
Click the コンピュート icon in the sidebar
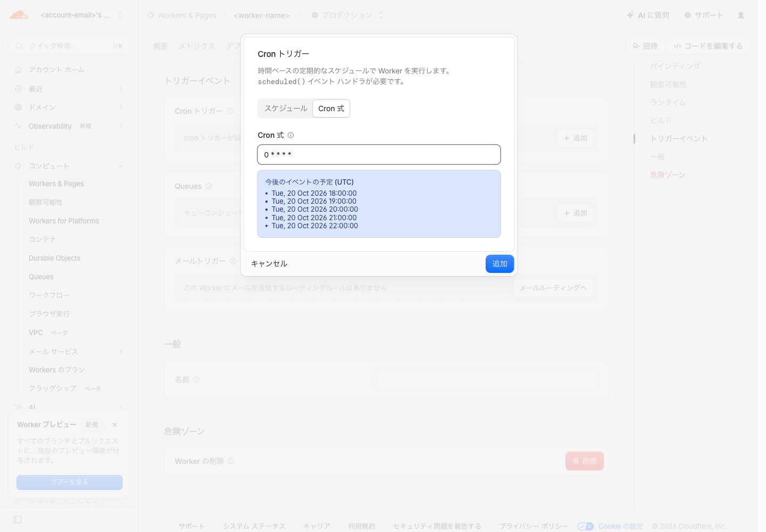coord(18,166)
